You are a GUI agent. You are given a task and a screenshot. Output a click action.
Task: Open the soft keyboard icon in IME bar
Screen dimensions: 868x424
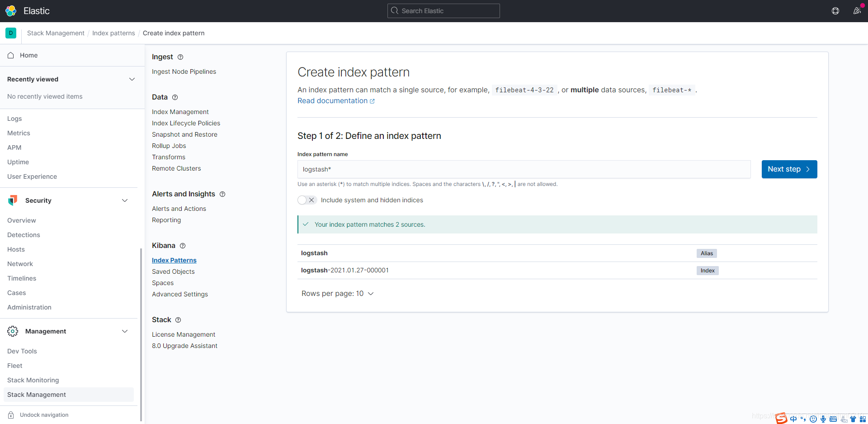click(833, 419)
